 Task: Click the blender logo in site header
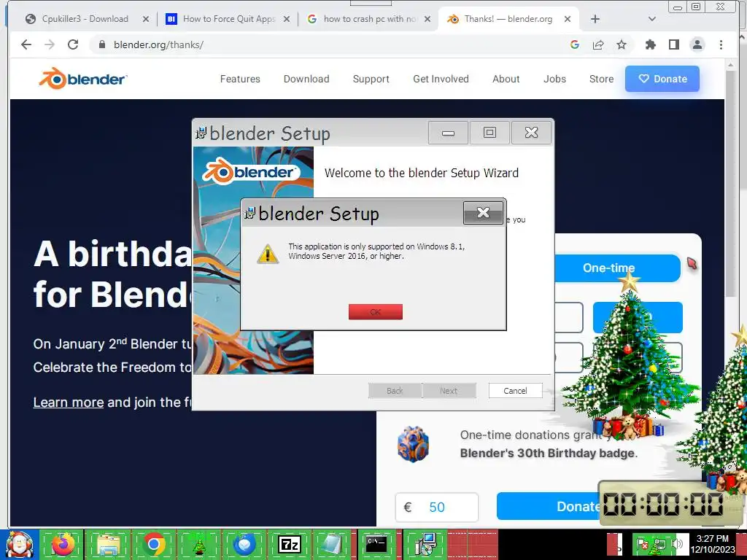pyautogui.click(x=83, y=79)
